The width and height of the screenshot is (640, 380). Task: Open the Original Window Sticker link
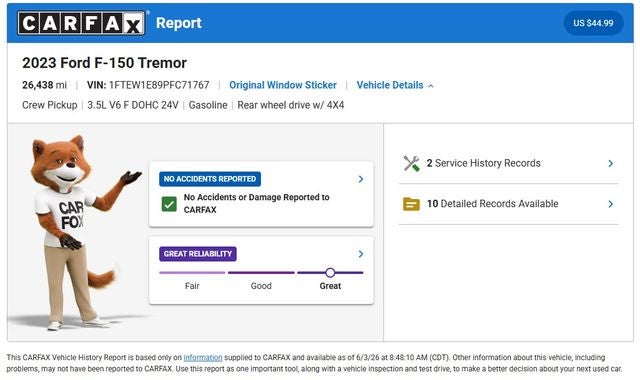coord(283,85)
